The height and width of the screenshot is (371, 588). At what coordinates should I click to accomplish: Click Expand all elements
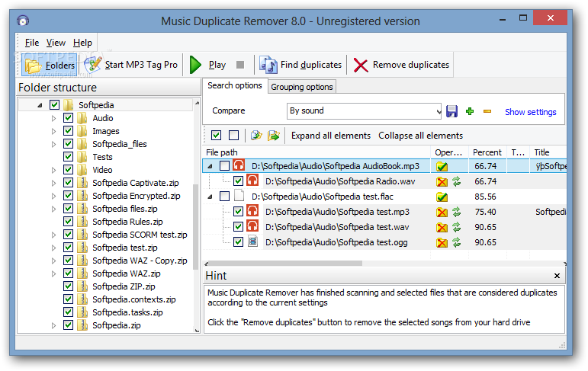click(331, 136)
